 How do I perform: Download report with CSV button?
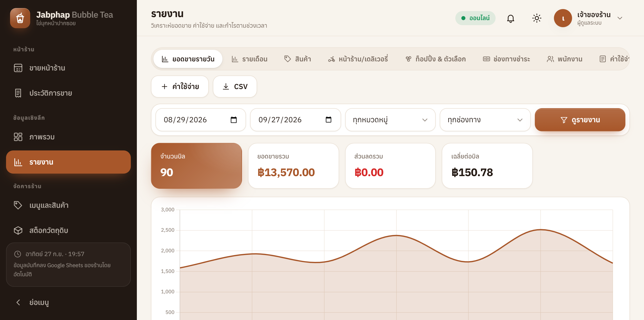pyautogui.click(x=235, y=87)
